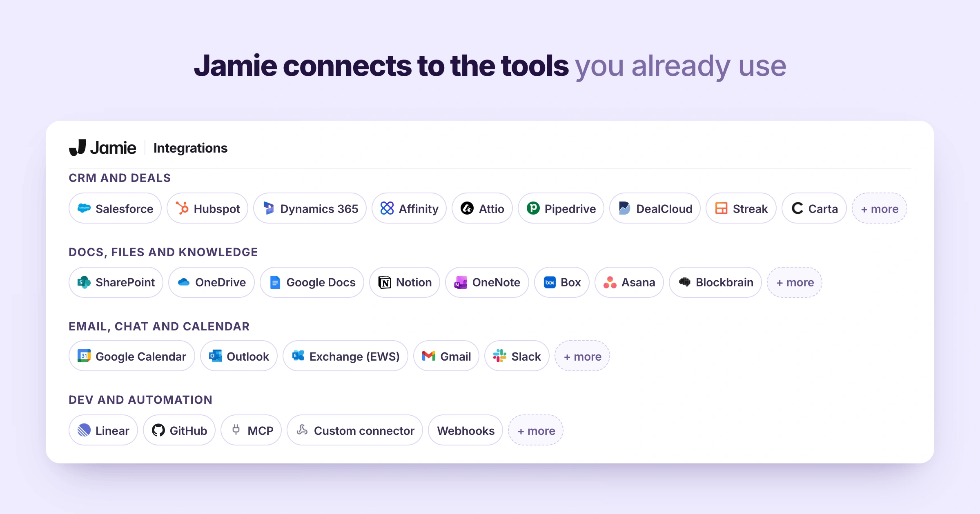Click the DealCloud logo icon
Image resolution: width=980 pixels, height=514 pixels.
[x=624, y=208]
